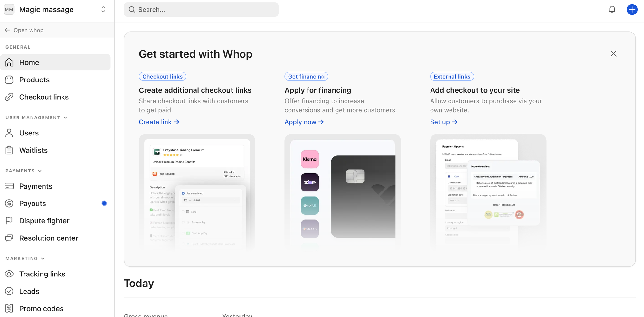Viewport: 644px width, 317px height.
Task: Open the Products section
Action: (x=55, y=80)
